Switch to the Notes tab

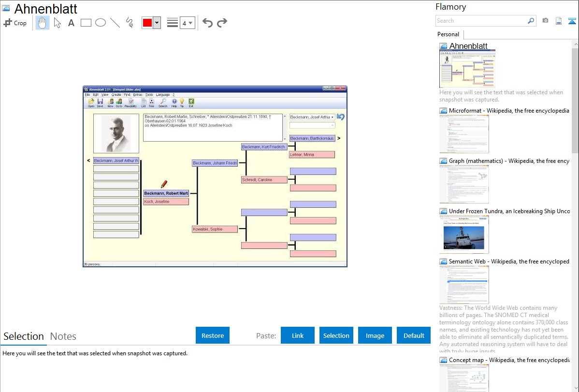tap(63, 336)
